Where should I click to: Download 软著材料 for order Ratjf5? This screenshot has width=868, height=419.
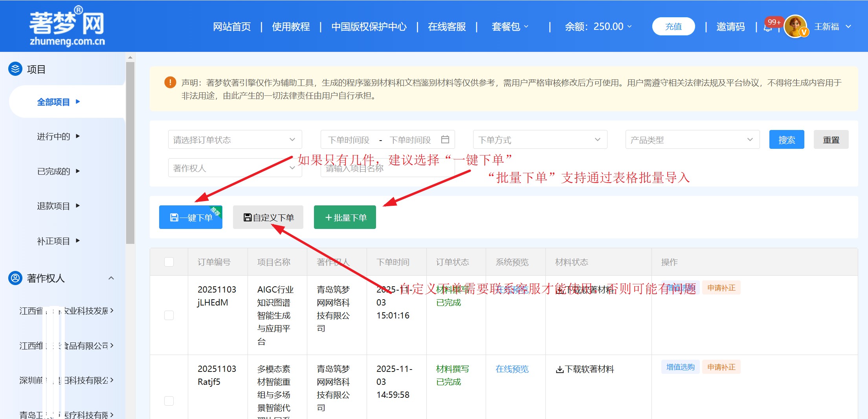click(x=585, y=369)
